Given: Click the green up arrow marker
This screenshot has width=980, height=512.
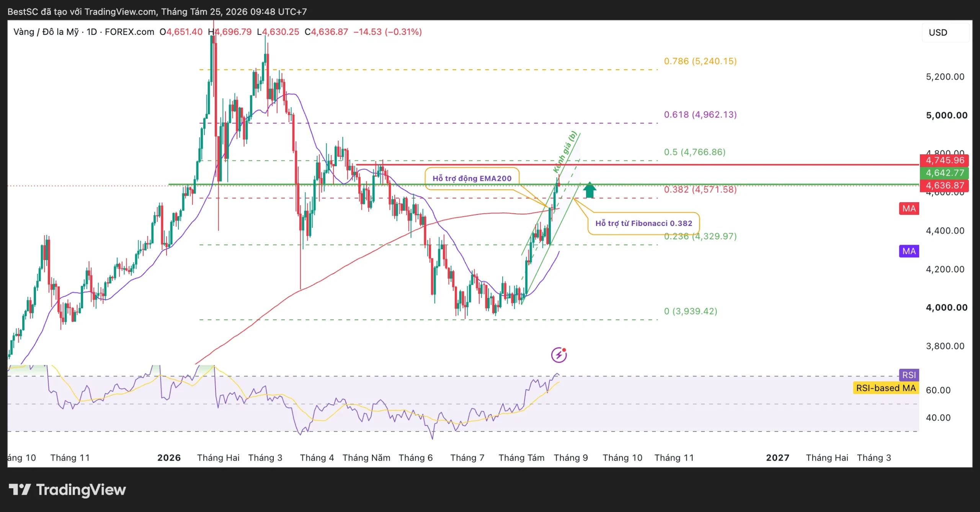Looking at the screenshot, I should pyautogui.click(x=590, y=190).
